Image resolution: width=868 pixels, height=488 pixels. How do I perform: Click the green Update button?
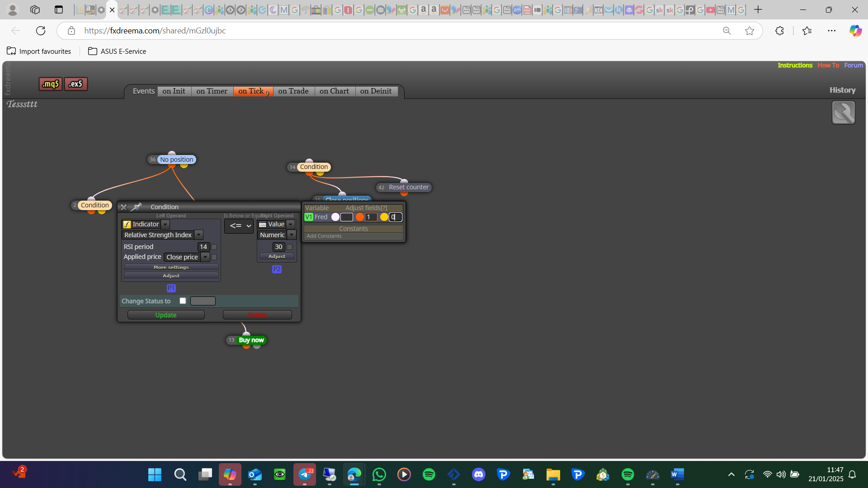point(166,315)
